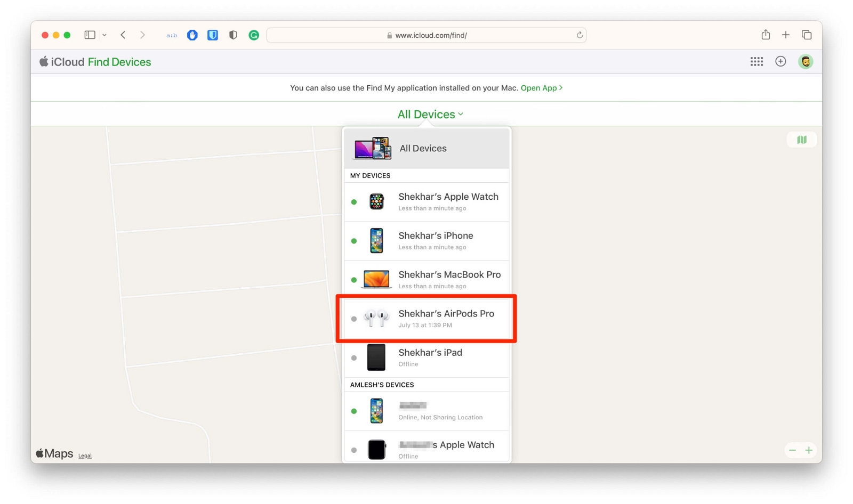
Task: Click 'Online, Not Sharing Location' status
Action: click(440, 417)
